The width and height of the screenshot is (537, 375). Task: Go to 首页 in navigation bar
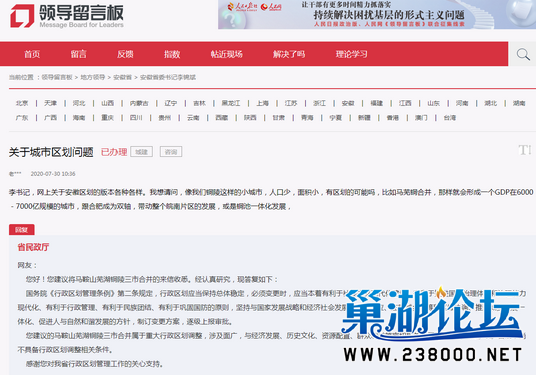click(32, 54)
